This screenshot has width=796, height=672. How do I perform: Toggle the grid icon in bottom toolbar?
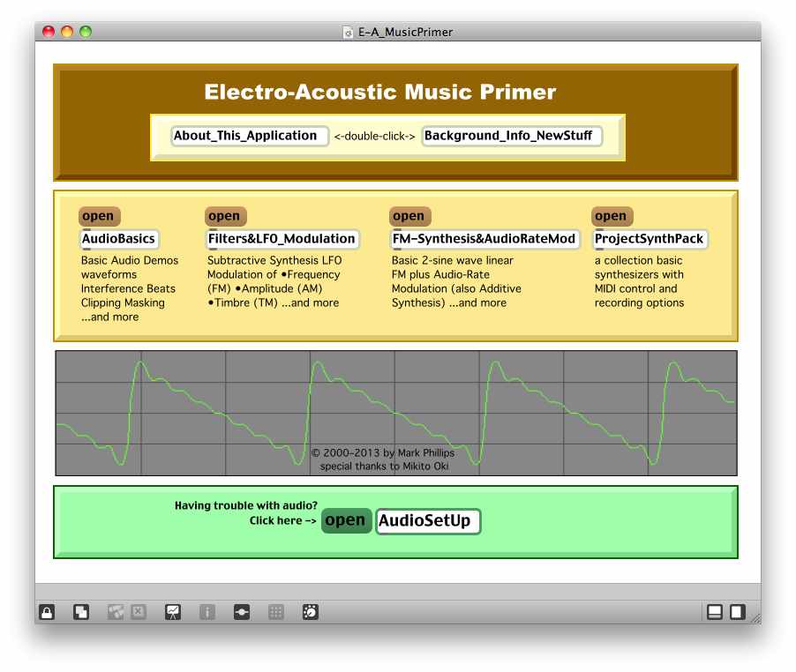pyautogui.click(x=275, y=612)
